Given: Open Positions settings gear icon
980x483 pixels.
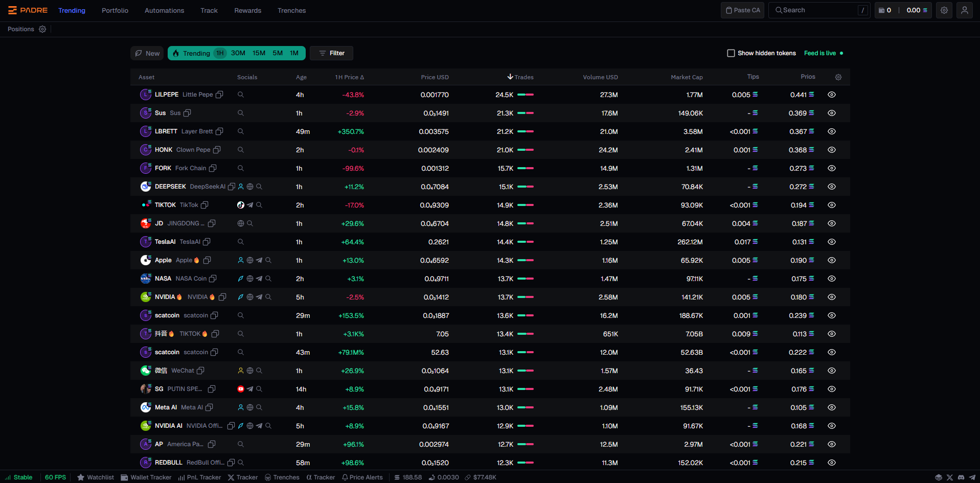Looking at the screenshot, I should click(42, 29).
